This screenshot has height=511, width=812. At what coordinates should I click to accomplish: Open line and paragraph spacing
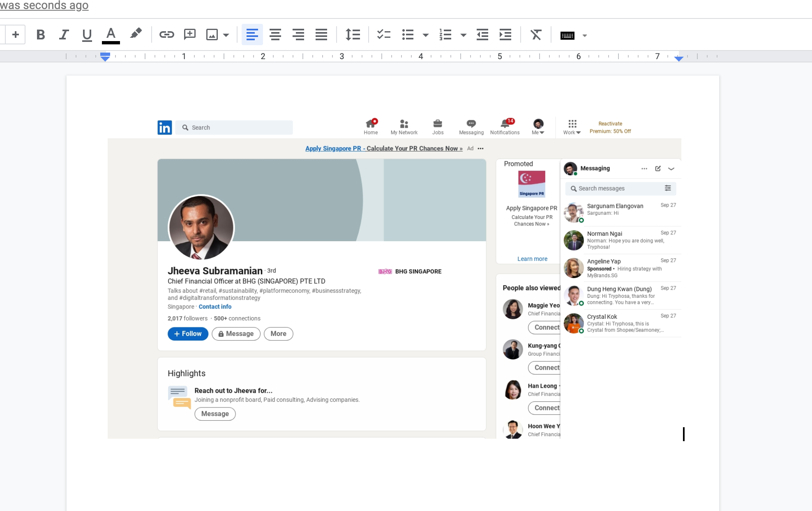pos(353,35)
